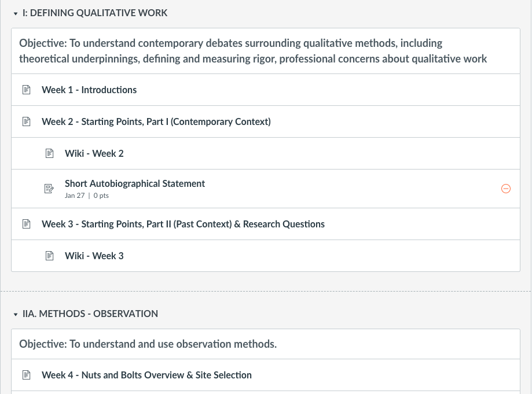Open the Wiki - Week 2 page
Viewport: 532px width, 394px height.
(x=94, y=153)
